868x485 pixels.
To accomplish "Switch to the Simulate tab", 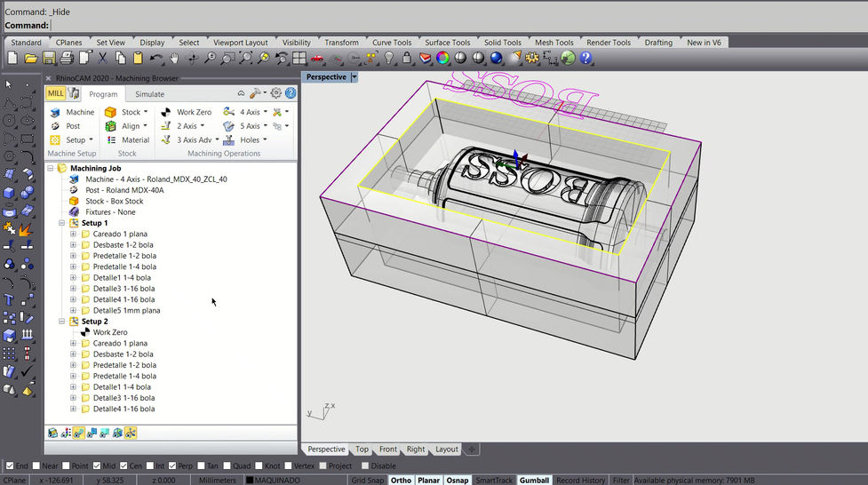I will (149, 94).
